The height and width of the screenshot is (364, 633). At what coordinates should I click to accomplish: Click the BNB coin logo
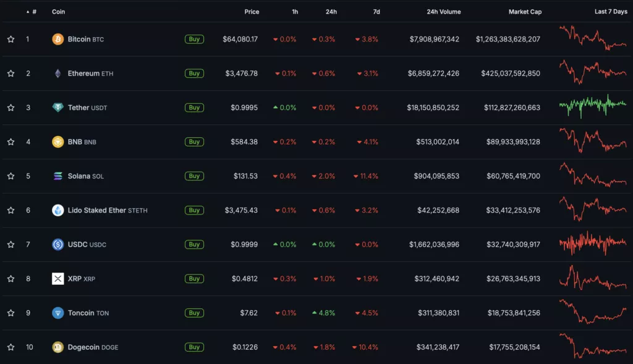click(x=57, y=142)
